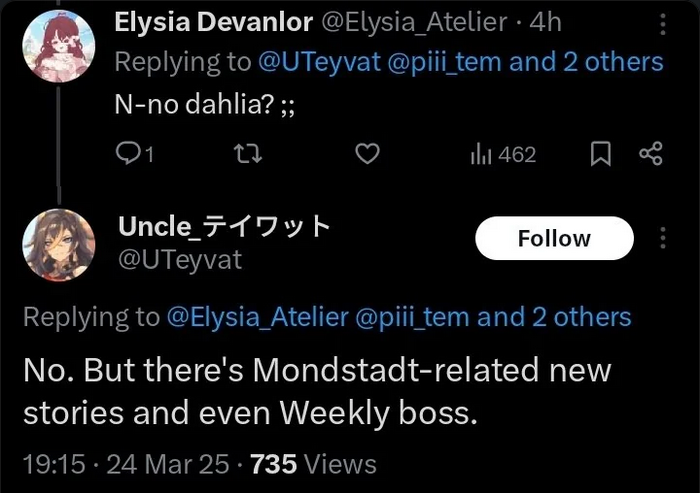Open more options on Elysia's tweet
This screenshot has width=700, height=493.
click(661, 23)
